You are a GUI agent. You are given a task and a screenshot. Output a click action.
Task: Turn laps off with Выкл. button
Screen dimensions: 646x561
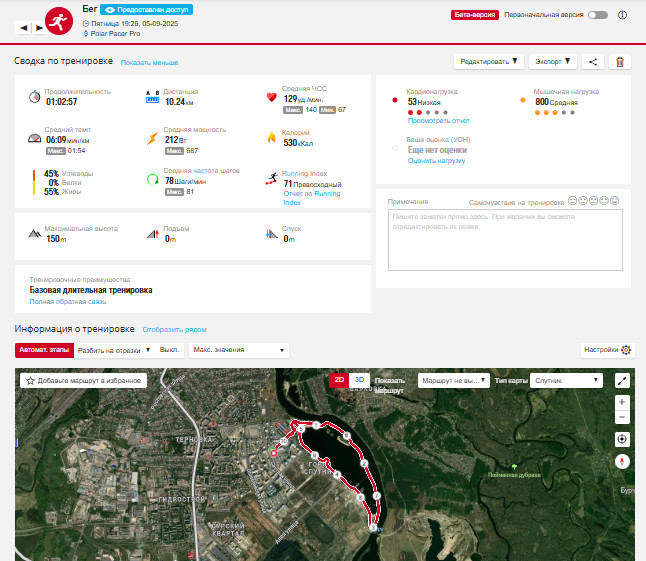[169, 350]
